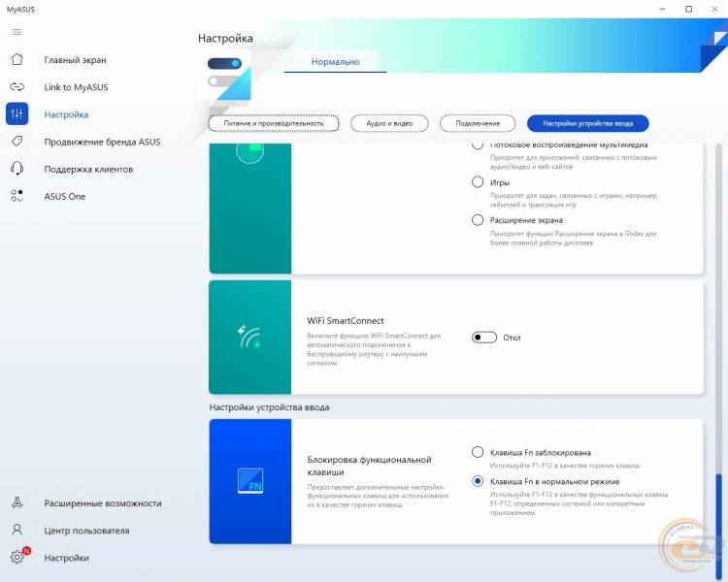Click the ASUS brand promotion tag icon
This screenshot has height=582, width=728.
[17, 141]
